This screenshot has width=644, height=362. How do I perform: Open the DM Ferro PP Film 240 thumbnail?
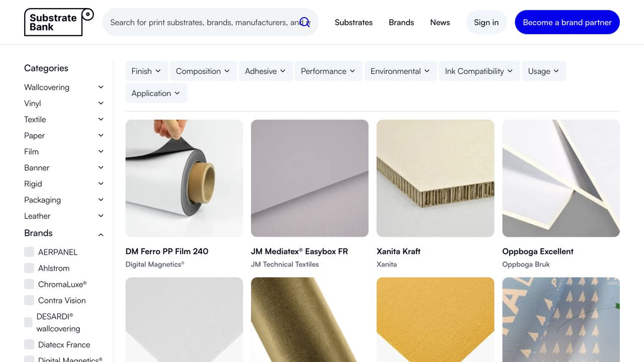point(184,178)
